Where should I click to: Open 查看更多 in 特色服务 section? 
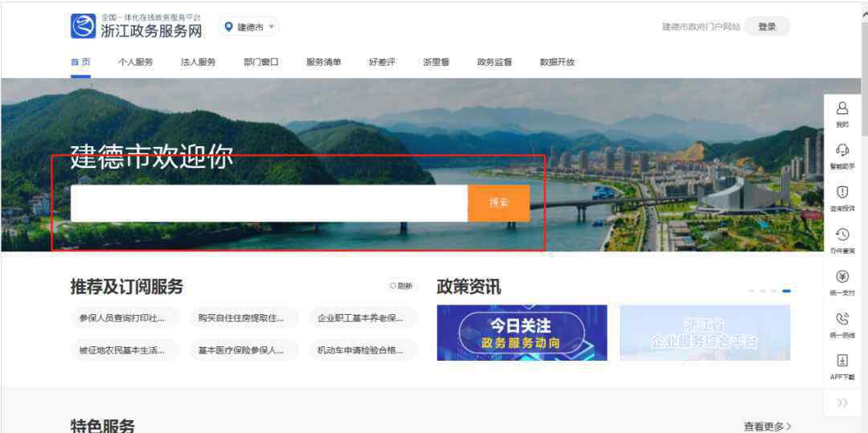coord(767,427)
